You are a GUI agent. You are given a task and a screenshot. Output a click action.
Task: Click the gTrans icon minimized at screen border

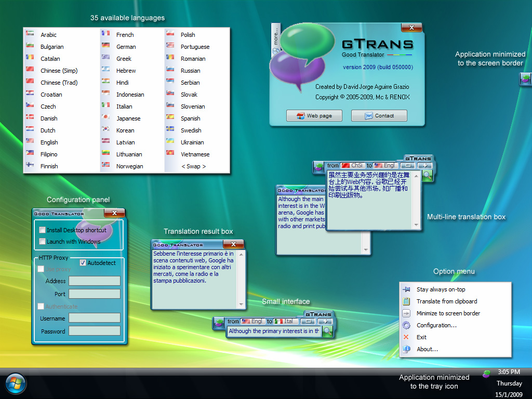point(526,79)
